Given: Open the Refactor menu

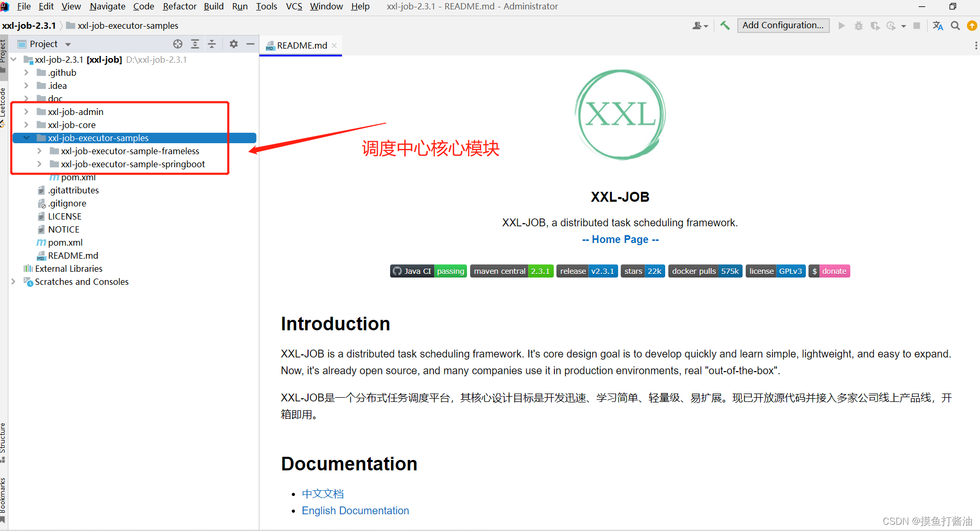Looking at the screenshot, I should click(179, 6).
